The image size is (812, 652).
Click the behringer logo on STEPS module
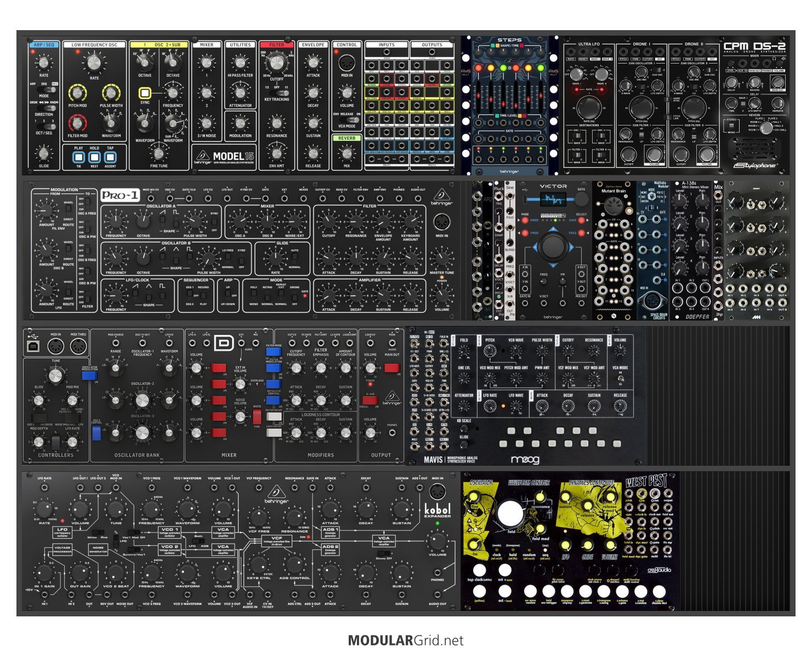(509, 171)
